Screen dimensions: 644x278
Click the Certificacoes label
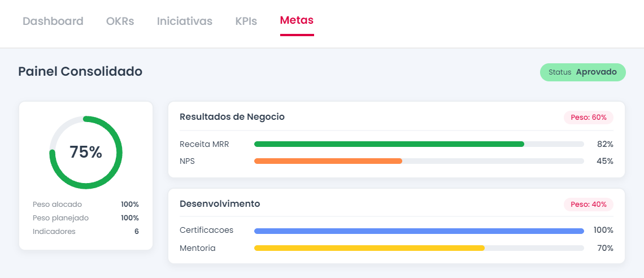[207, 230]
